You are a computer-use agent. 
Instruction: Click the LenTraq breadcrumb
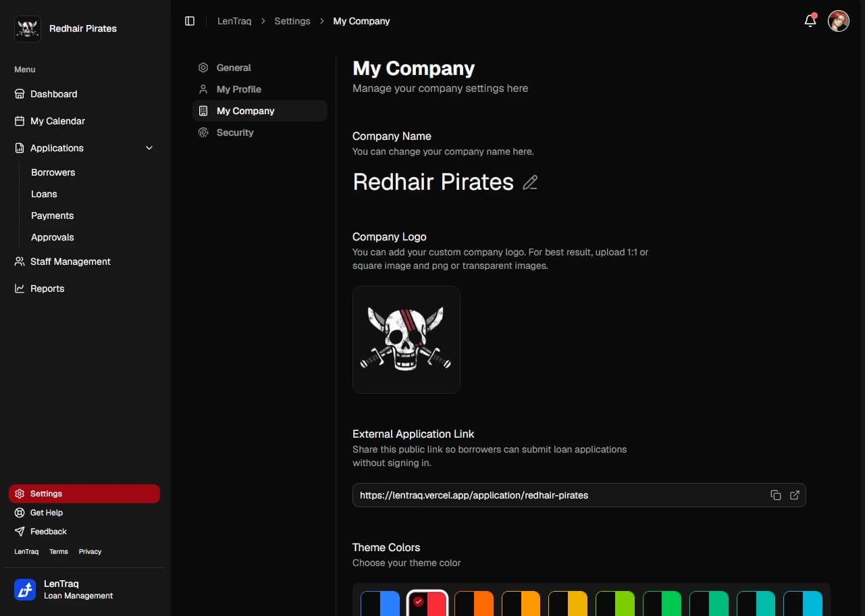[x=234, y=21]
